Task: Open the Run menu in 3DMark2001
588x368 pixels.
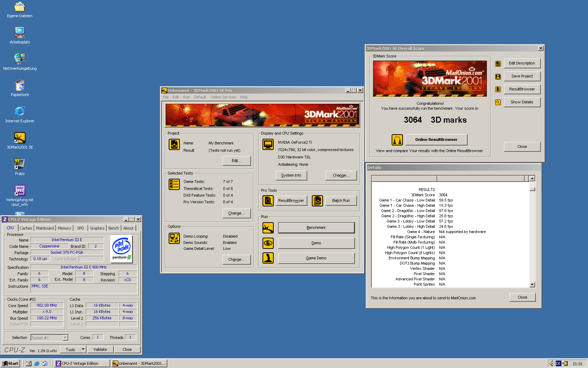Action: 187,97
